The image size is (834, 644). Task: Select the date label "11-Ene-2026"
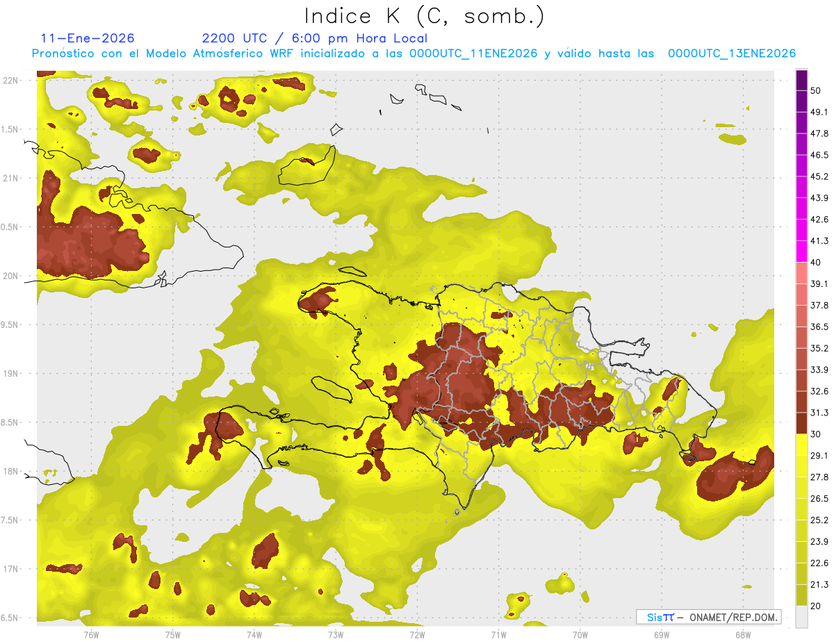(x=88, y=38)
